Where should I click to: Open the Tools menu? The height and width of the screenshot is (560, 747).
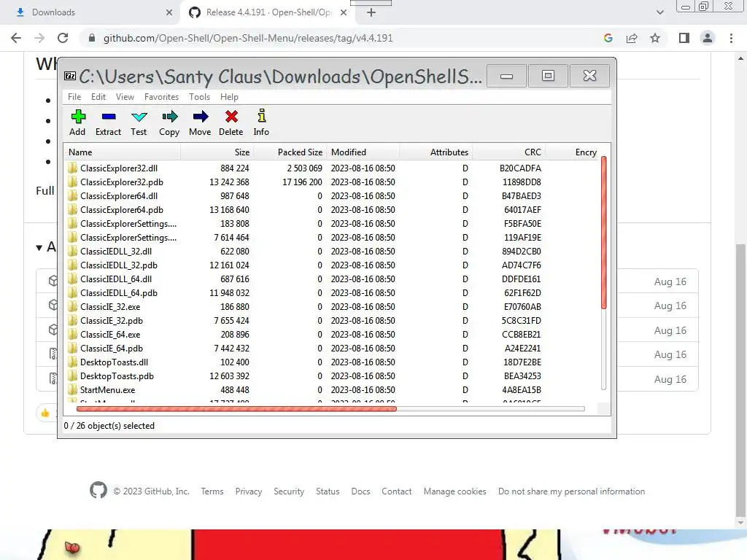[199, 97]
